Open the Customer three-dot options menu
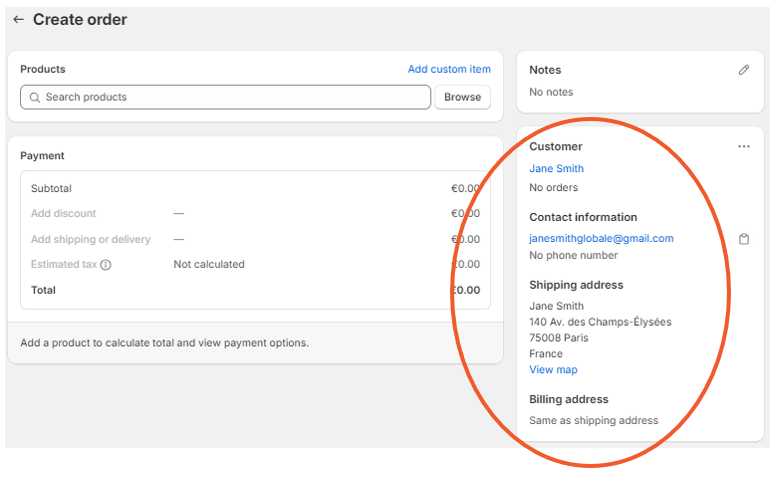This screenshot has height=479, width=781. pyautogui.click(x=744, y=146)
